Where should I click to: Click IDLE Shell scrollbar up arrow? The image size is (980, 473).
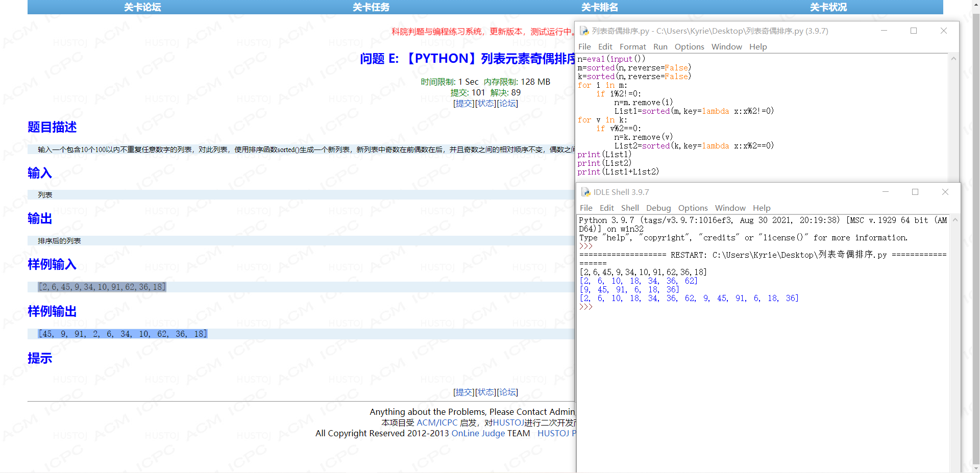[955, 220]
